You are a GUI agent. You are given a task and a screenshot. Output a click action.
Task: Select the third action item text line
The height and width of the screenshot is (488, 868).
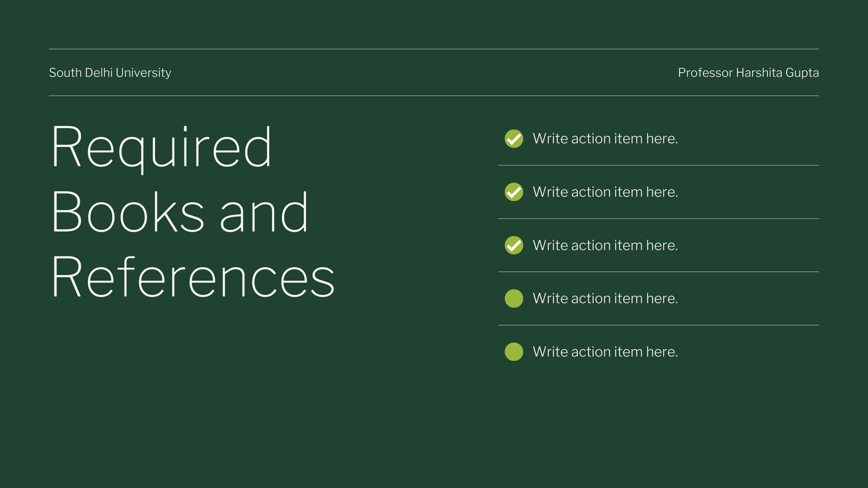click(x=605, y=245)
